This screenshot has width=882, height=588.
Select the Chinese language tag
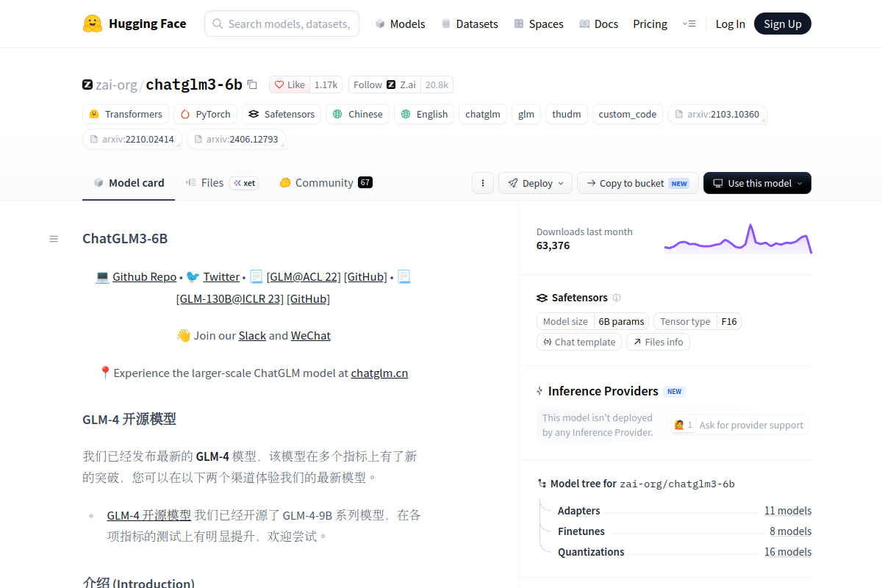[357, 114]
